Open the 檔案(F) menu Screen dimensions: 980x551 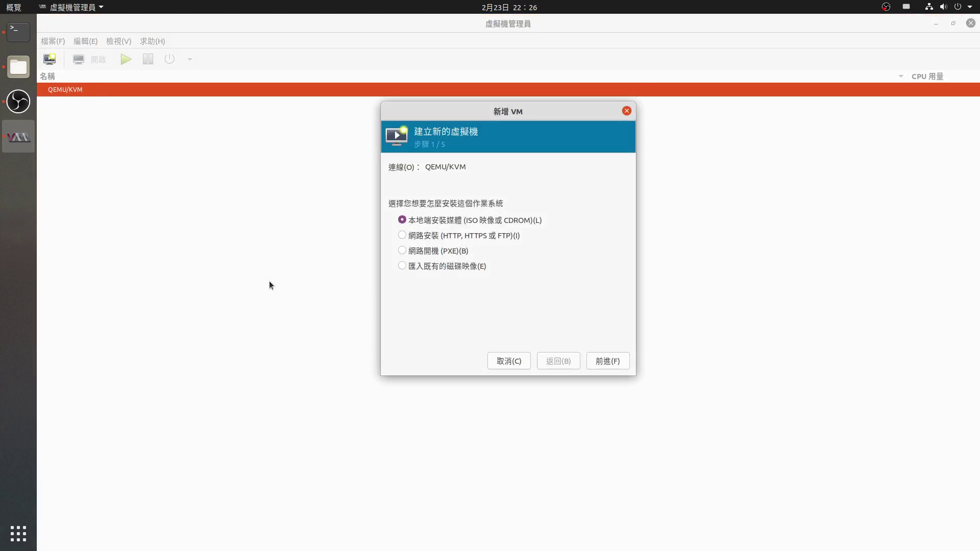coord(53,41)
